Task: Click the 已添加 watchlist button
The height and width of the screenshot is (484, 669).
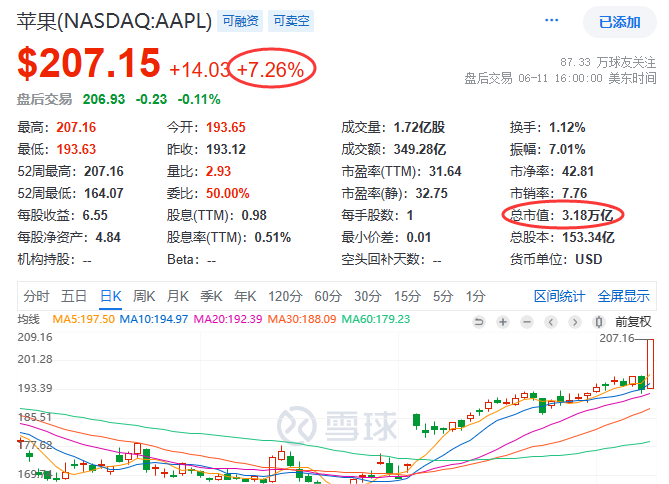Action: click(620, 22)
